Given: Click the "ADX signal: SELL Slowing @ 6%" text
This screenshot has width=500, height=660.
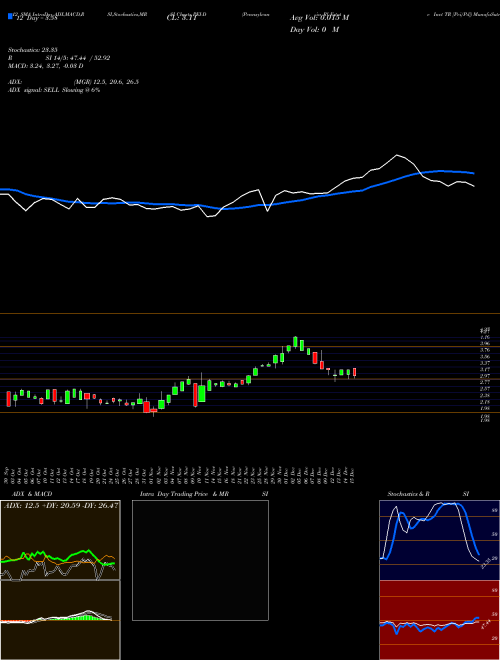Looking at the screenshot, I should click(x=54, y=90).
